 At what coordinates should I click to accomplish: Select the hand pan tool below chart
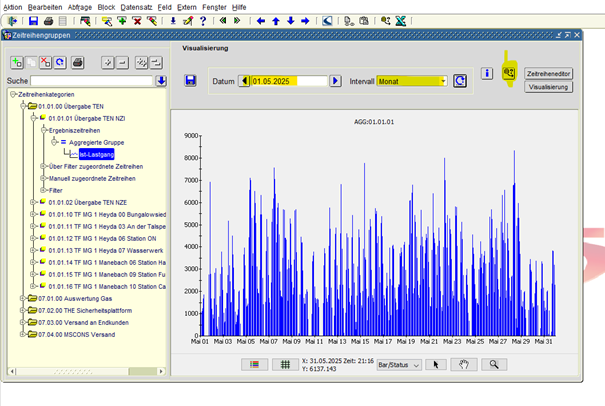(x=464, y=365)
